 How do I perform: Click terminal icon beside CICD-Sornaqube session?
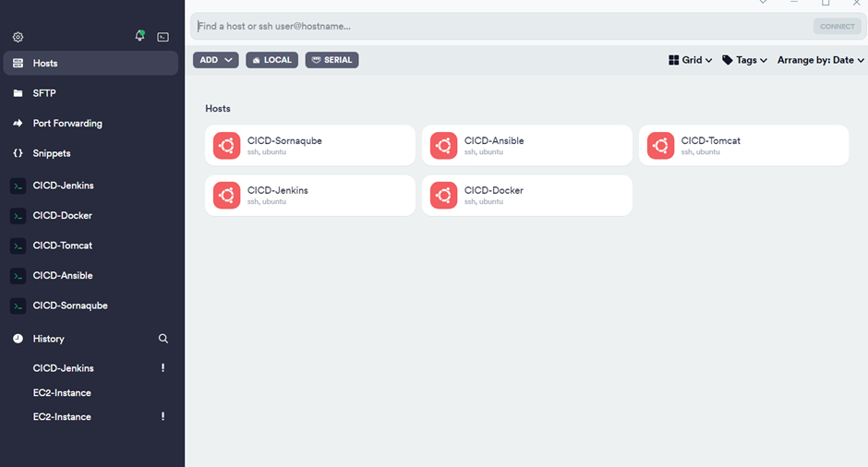pyautogui.click(x=18, y=305)
